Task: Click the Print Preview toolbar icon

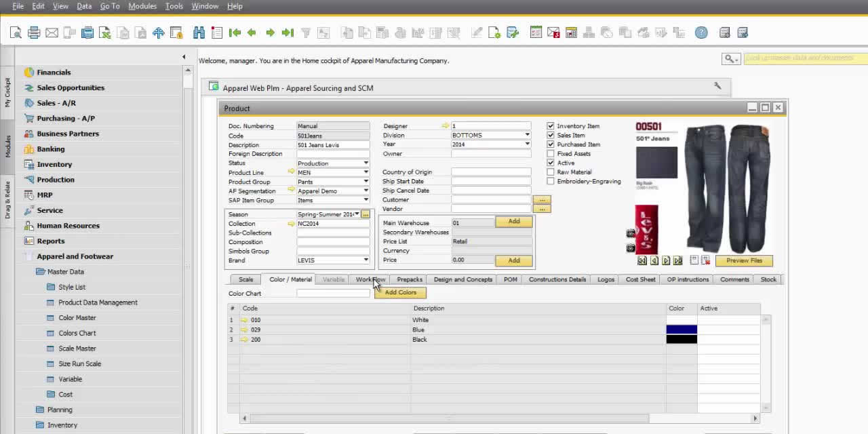Action: coord(16,33)
